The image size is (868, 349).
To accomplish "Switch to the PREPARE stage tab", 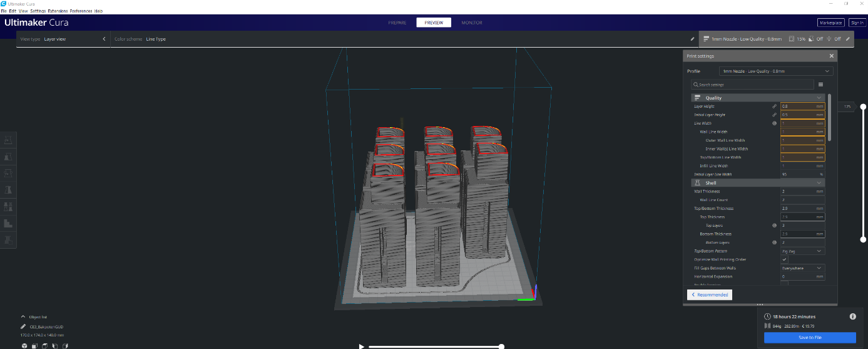I will click(x=397, y=23).
